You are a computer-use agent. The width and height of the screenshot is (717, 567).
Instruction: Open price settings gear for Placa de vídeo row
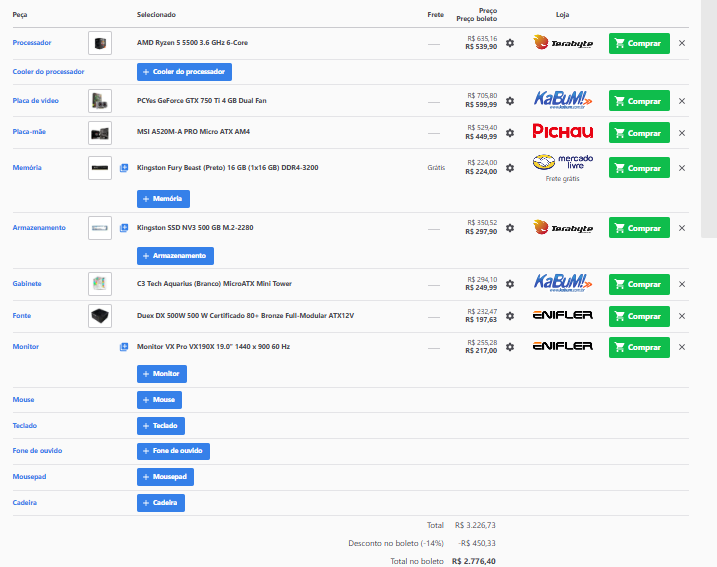[510, 101]
